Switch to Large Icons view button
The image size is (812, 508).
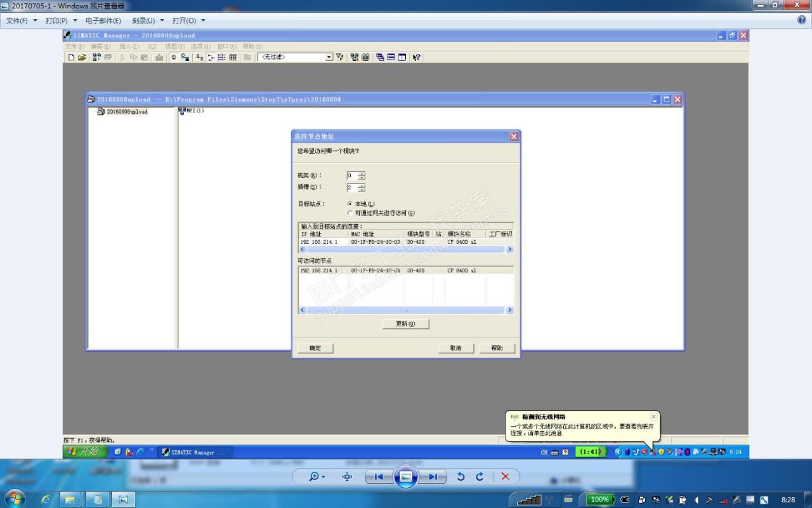[199, 57]
